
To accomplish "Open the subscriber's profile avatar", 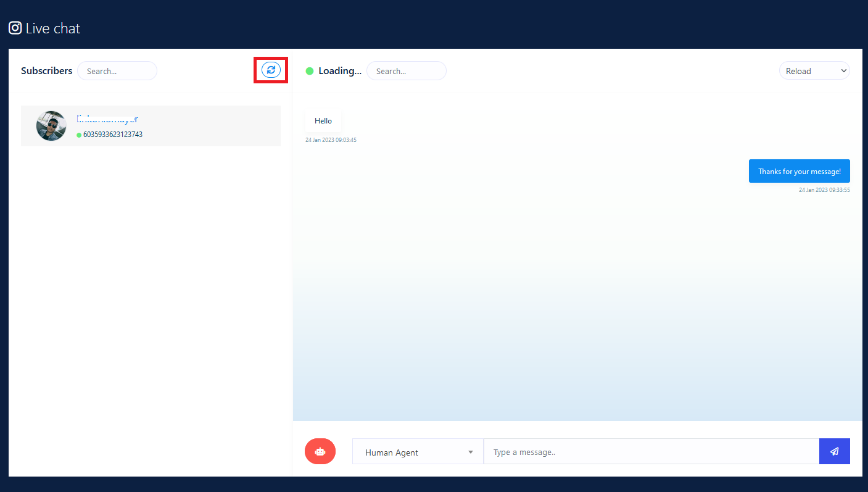I will 51,126.
